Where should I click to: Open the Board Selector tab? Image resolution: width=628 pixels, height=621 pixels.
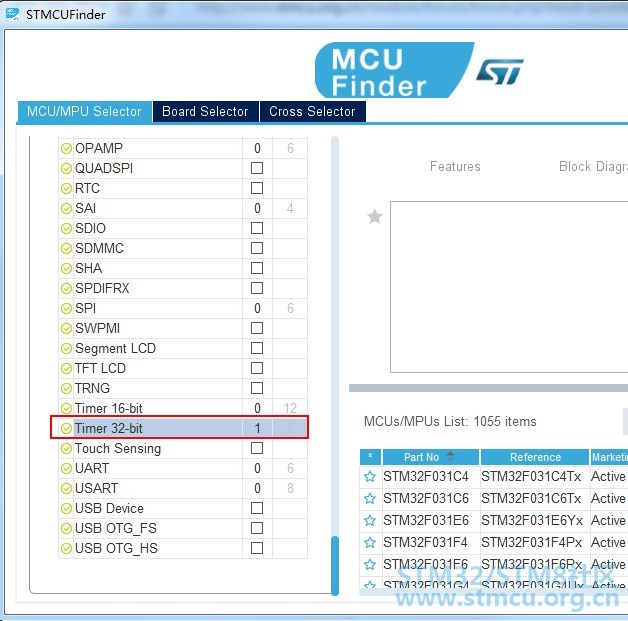[205, 111]
